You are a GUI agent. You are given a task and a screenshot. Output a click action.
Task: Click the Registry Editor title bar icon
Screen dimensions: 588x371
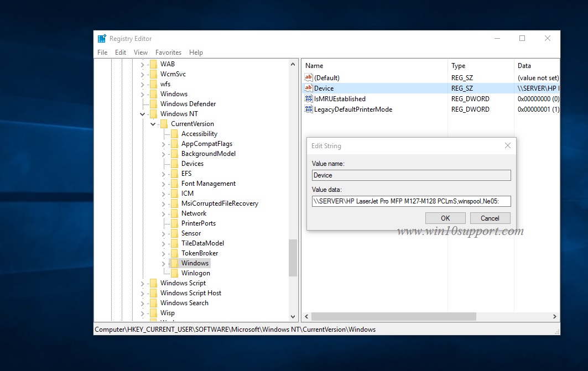click(x=101, y=38)
